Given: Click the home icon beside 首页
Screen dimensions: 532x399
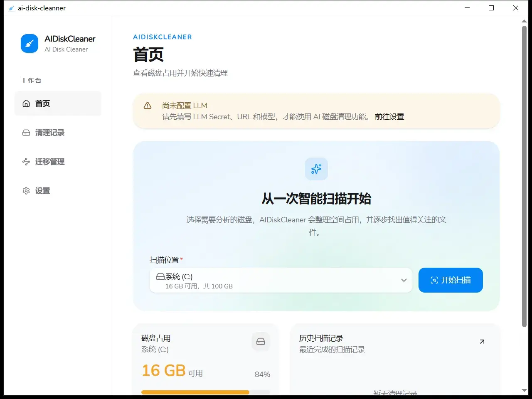Looking at the screenshot, I should 26,103.
